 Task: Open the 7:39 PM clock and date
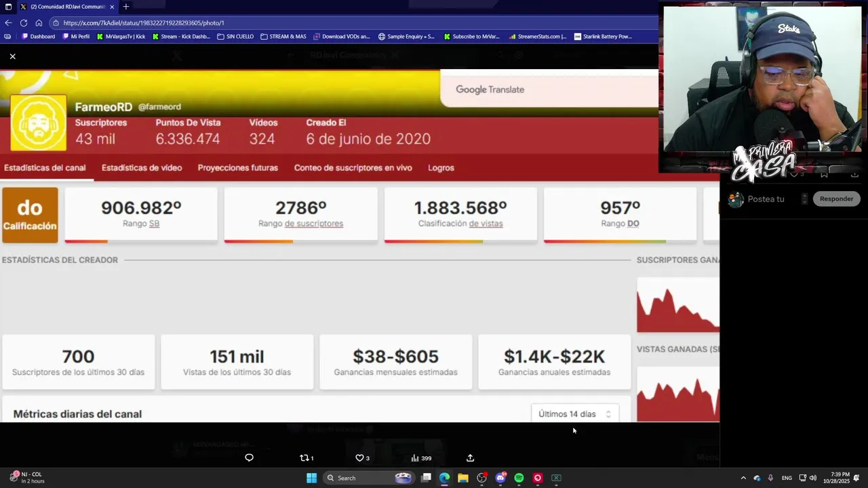tap(836, 478)
